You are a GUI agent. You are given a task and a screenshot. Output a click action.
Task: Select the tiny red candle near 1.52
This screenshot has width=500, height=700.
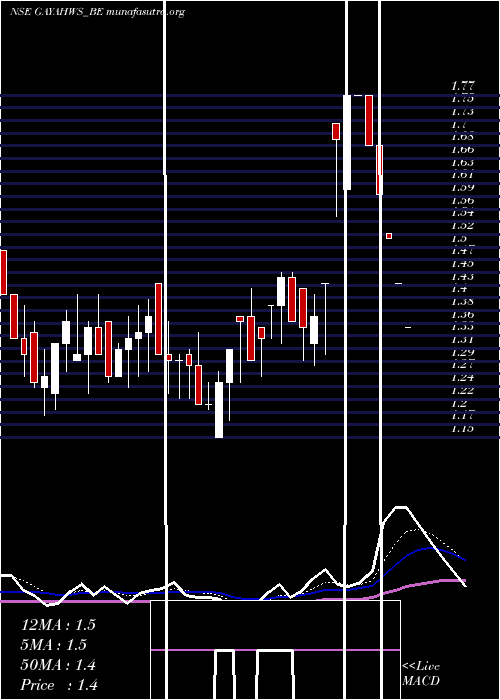click(389, 236)
